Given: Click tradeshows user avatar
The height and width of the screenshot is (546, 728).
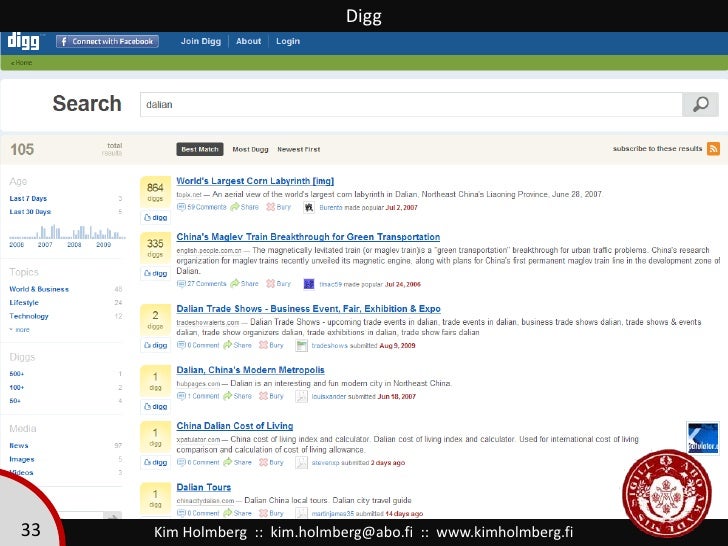Looking at the screenshot, I should 301,345.
